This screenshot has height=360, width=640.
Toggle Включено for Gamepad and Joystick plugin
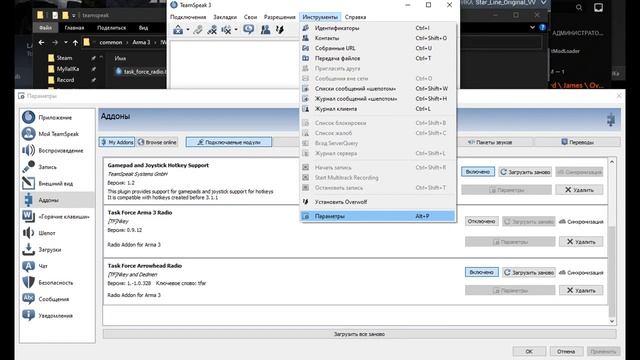click(478, 172)
